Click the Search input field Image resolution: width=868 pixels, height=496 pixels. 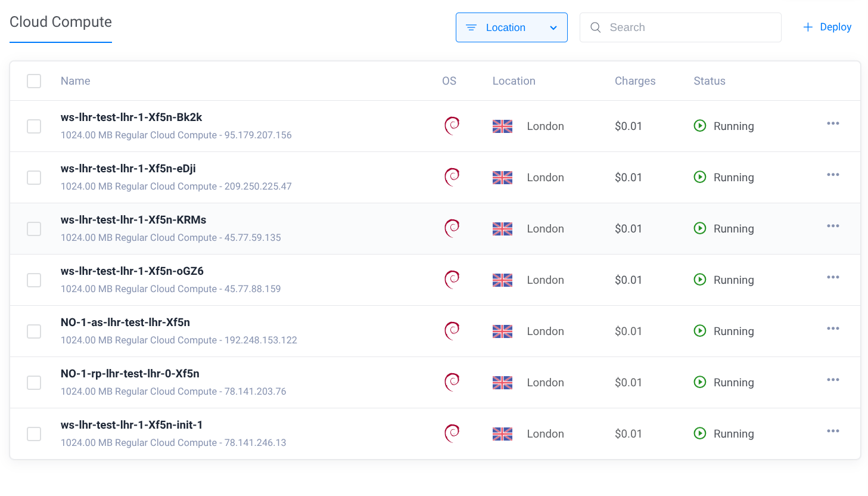(x=691, y=27)
